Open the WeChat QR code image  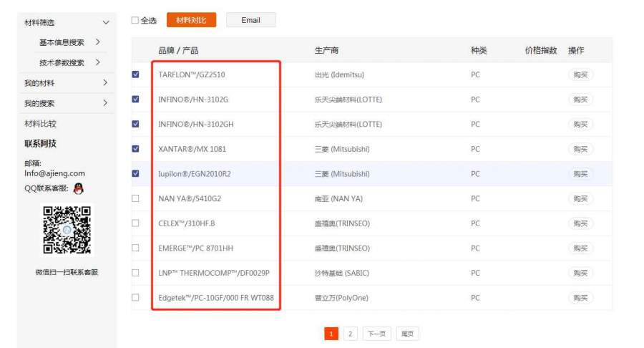coord(67,230)
